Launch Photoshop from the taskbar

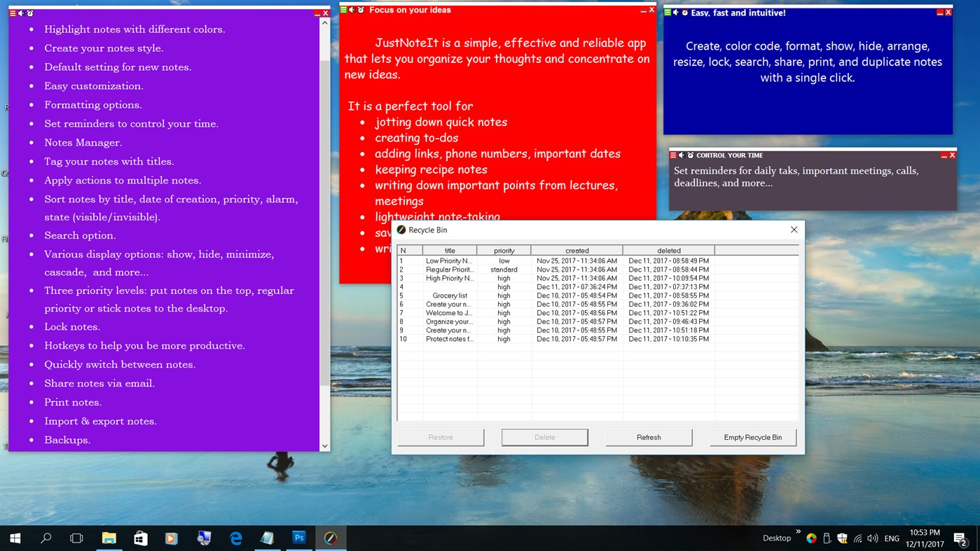299,538
